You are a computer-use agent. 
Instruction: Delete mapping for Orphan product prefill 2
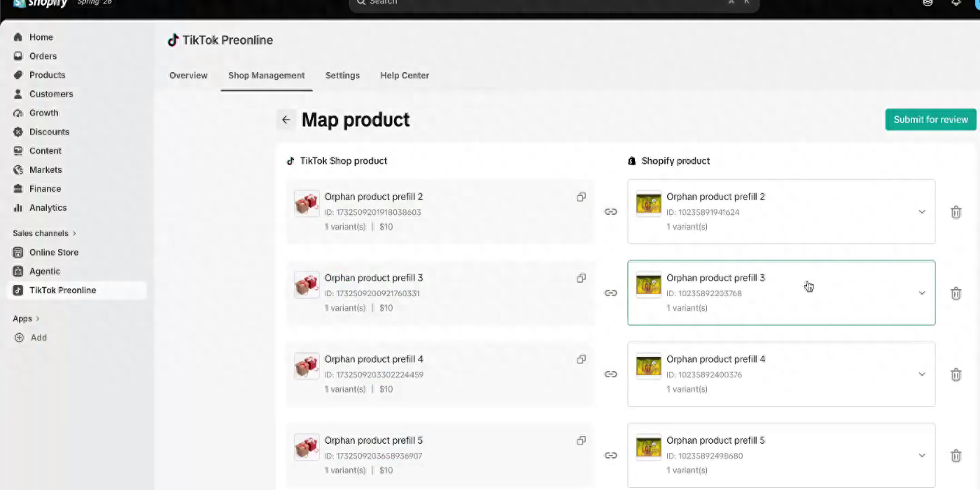pos(955,212)
